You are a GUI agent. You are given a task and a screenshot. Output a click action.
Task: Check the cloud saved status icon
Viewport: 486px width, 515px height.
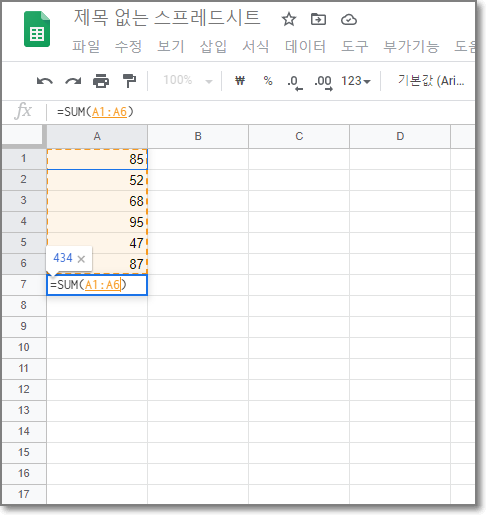[349, 20]
